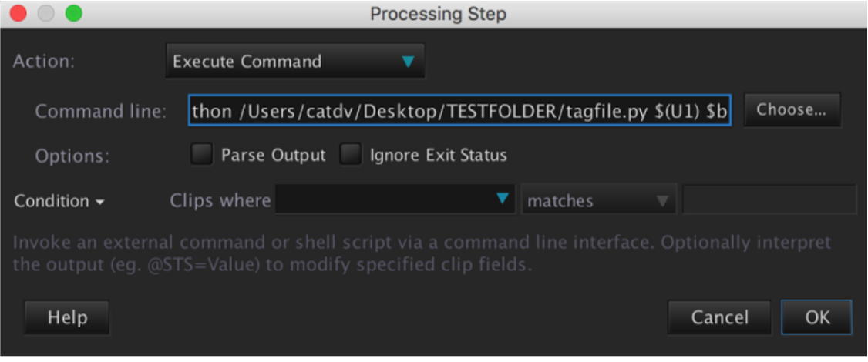The height and width of the screenshot is (362, 868).
Task: Open Help for this processing step
Action: pos(67,317)
